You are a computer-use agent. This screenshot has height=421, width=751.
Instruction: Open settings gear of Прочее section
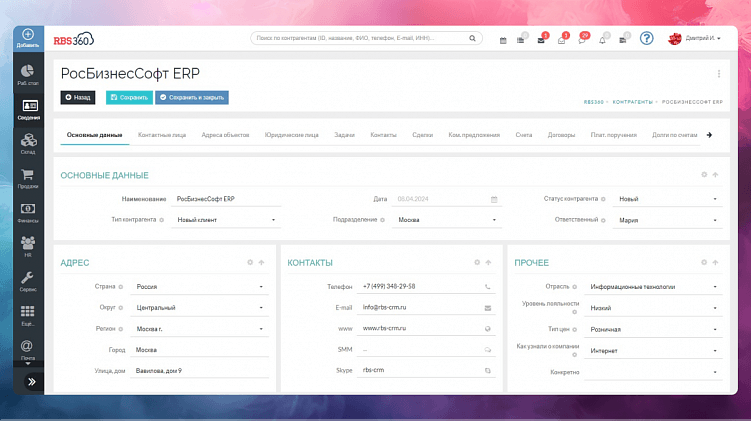coord(704,262)
